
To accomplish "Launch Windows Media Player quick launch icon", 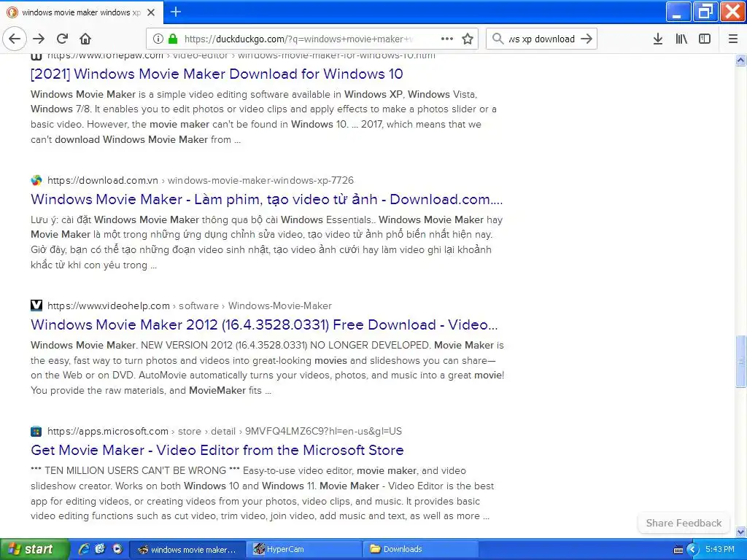I will pyautogui.click(x=117, y=548).
